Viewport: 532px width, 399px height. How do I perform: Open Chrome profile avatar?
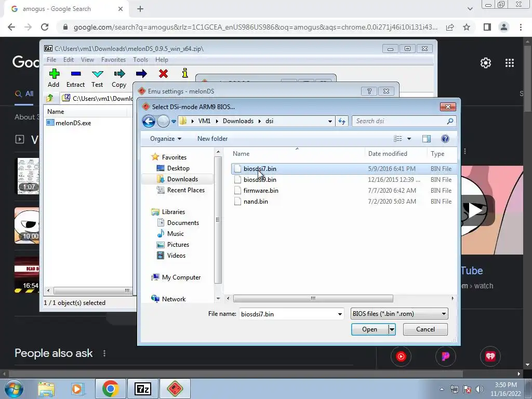coord(504,27)
